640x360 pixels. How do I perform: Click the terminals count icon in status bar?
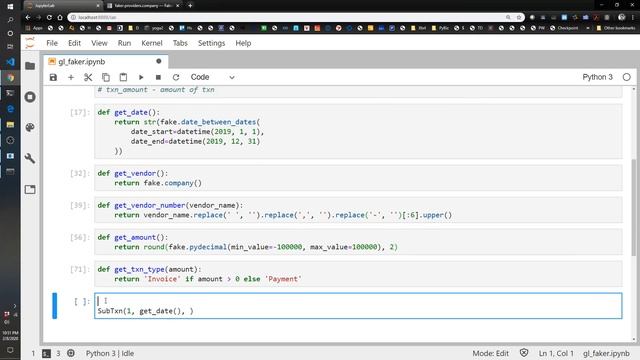(47, 353)
